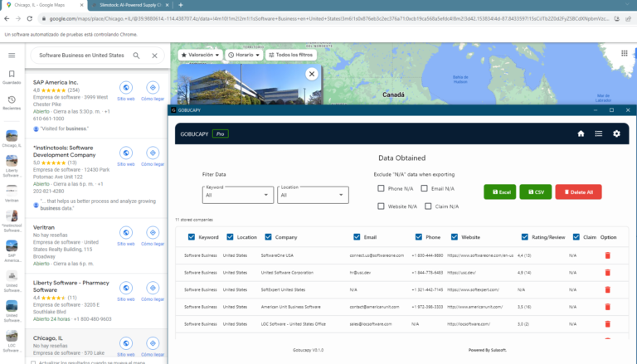Screen dimensions: 637x364
Task: Click the Google Maps search magnifier icon
Action: coord(136,56)
